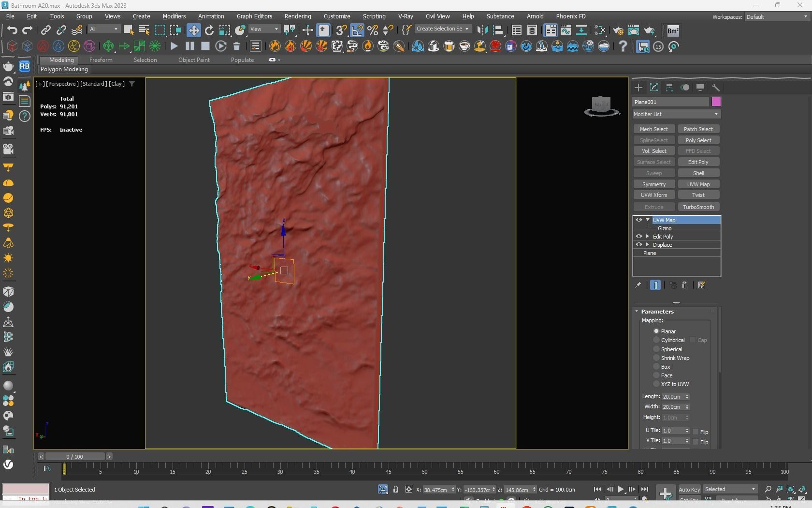
Task: Switch to the Freeform ribbon tab
Action: pos(101,60)
